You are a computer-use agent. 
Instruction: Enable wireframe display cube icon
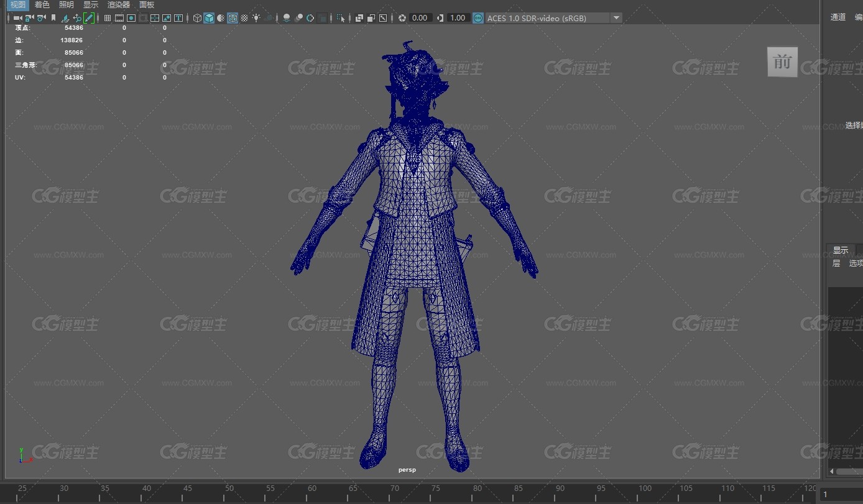coord(197,18)
